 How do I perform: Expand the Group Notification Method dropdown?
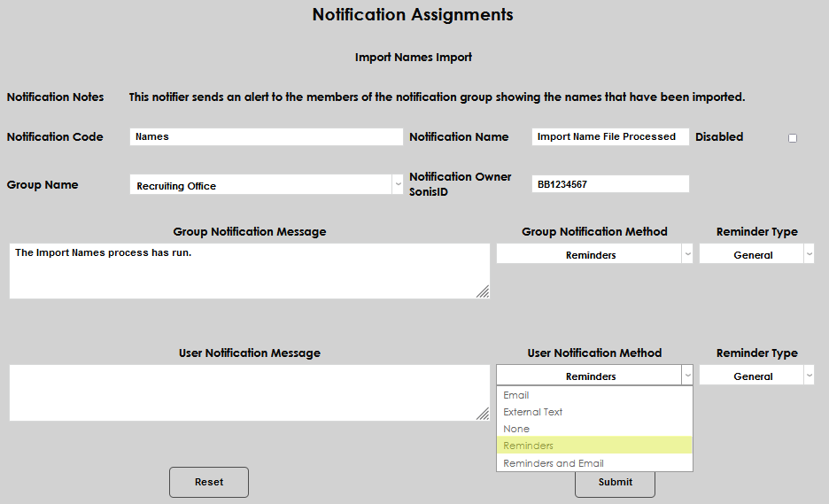coord(594,254)
